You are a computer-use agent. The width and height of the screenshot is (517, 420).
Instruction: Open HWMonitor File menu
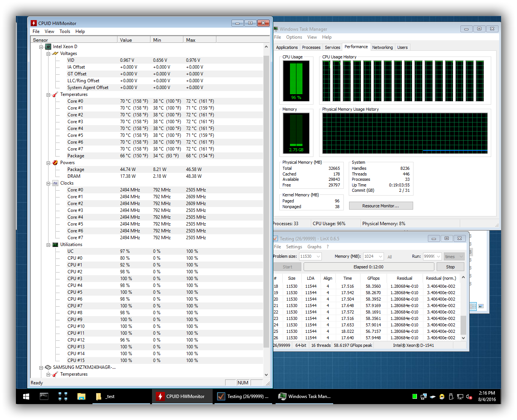coord(36,31)
